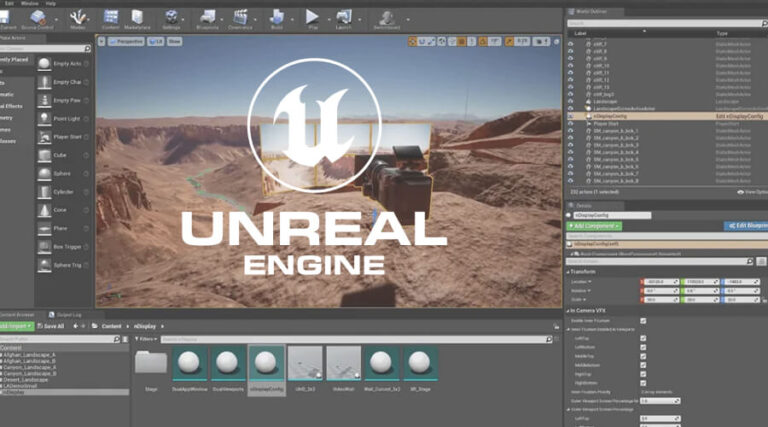Open the Cinematics clapperboard icon
The height and width of the screenshot is (427, 768).
(240, 20)
